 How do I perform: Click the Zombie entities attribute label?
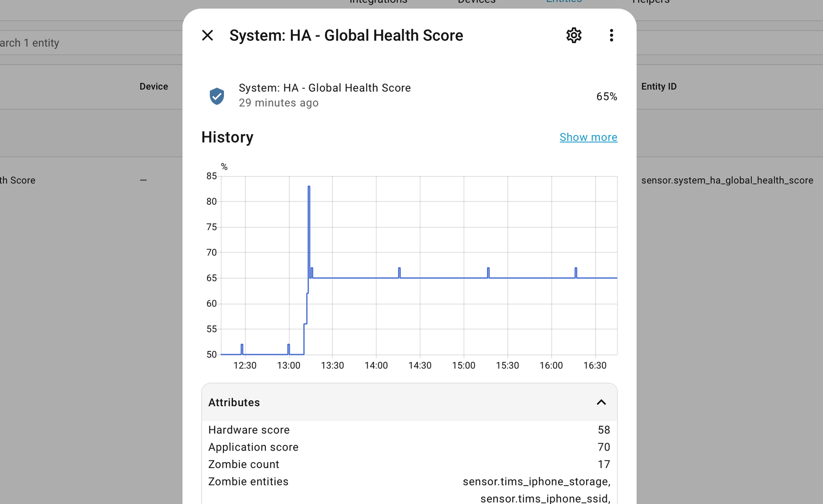(x=248, y=482)
